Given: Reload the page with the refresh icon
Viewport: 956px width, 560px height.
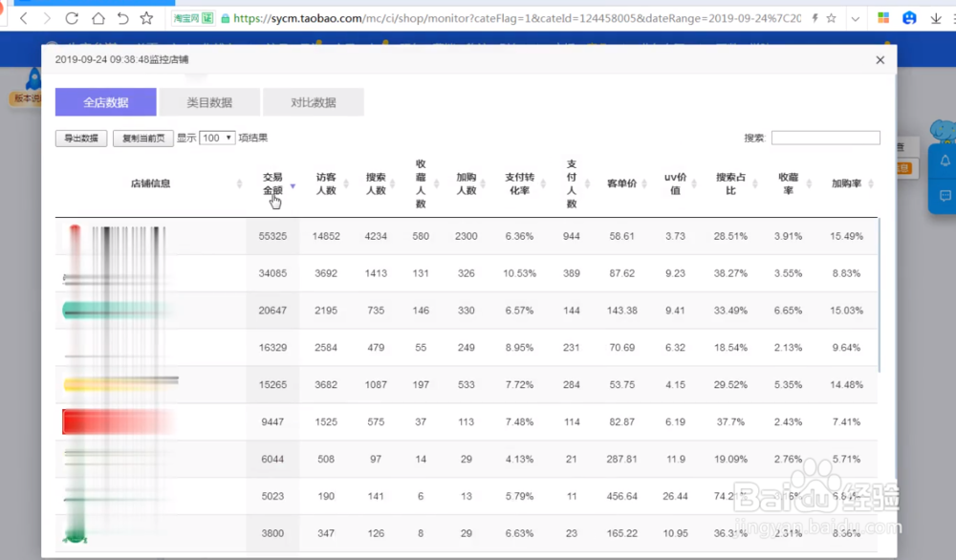Looking at the screenshot, I should click(72, 18).
